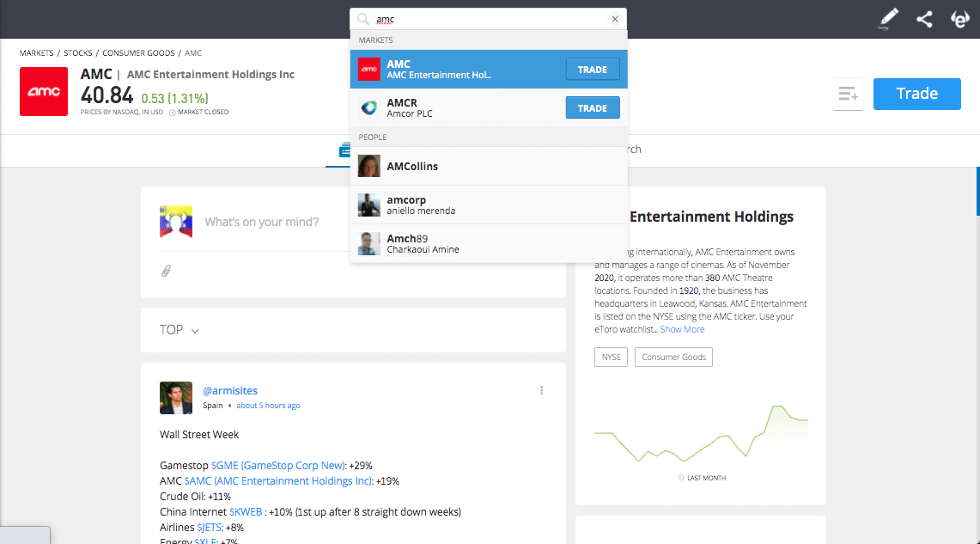Click Show More in company description
Image resolution: width=980 pixels, height=544 pixels.
pyautogui.click(x=682, y=329)
